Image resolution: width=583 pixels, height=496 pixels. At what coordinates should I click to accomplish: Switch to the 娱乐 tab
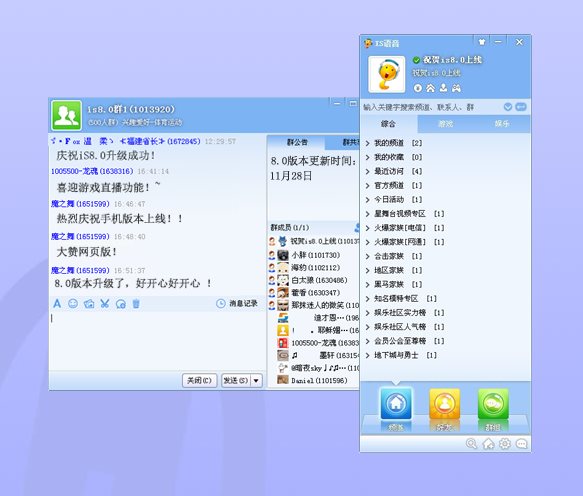click(502, 124)
